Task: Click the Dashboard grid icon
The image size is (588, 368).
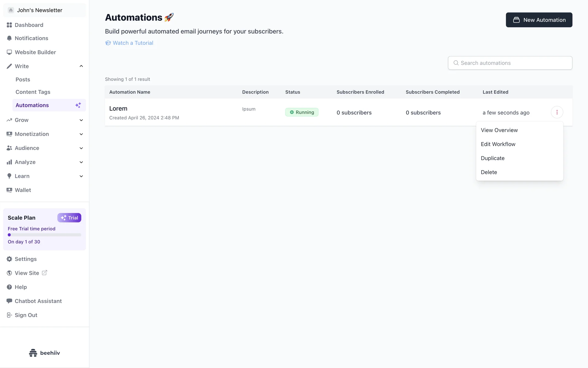Action: coord(9,25)
